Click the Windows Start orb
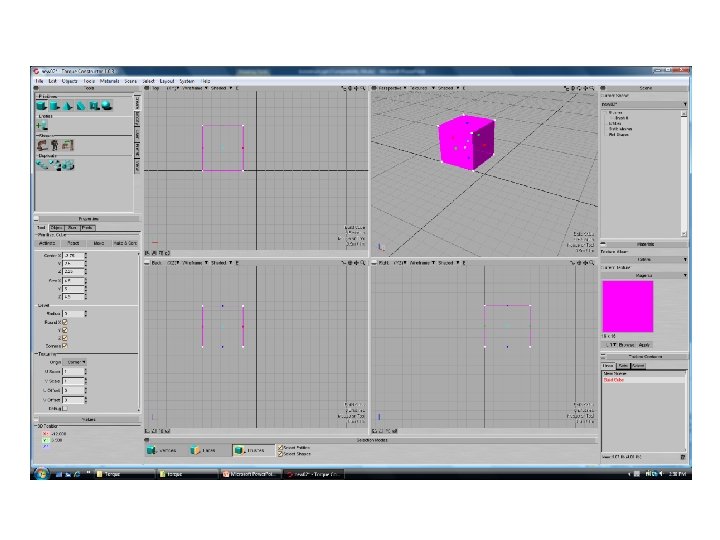The width and height of the screenshot is (720, 540). point(41,473)
